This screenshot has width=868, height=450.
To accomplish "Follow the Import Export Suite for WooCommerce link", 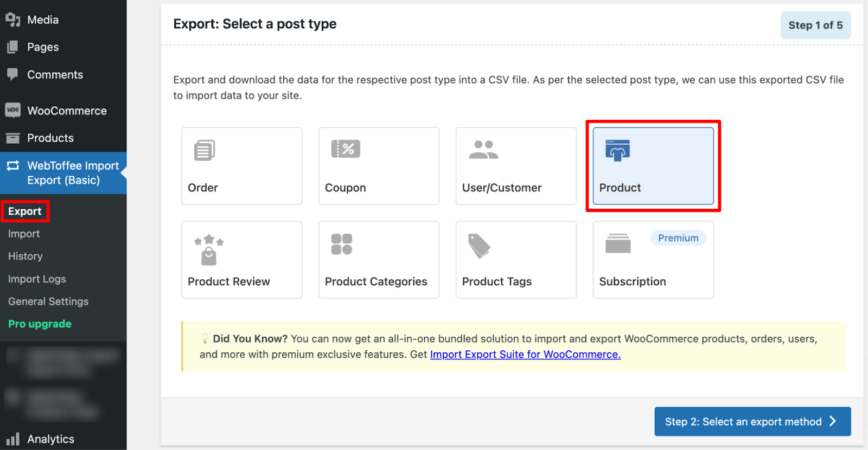I will pos(525,355).
